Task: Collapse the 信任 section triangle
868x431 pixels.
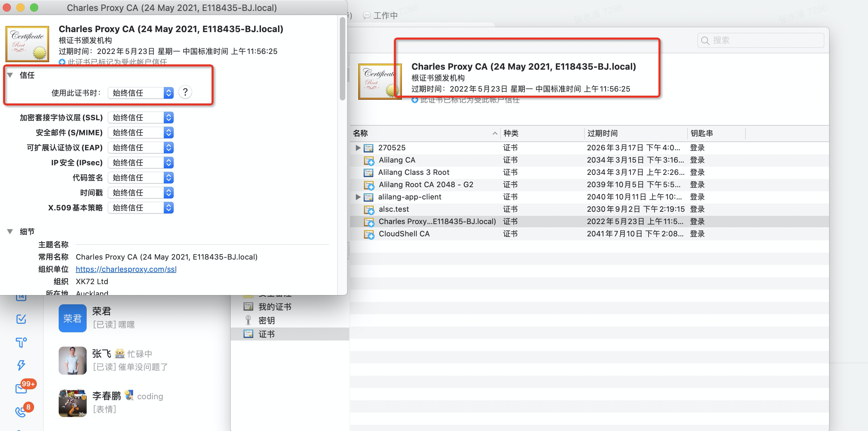Action: (10, 75)
